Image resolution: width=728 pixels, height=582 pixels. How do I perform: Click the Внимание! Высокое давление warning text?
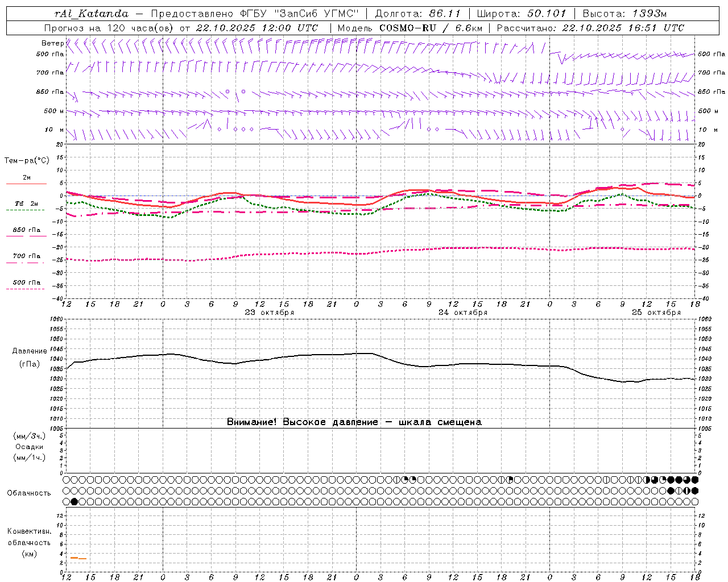[354, 422]
